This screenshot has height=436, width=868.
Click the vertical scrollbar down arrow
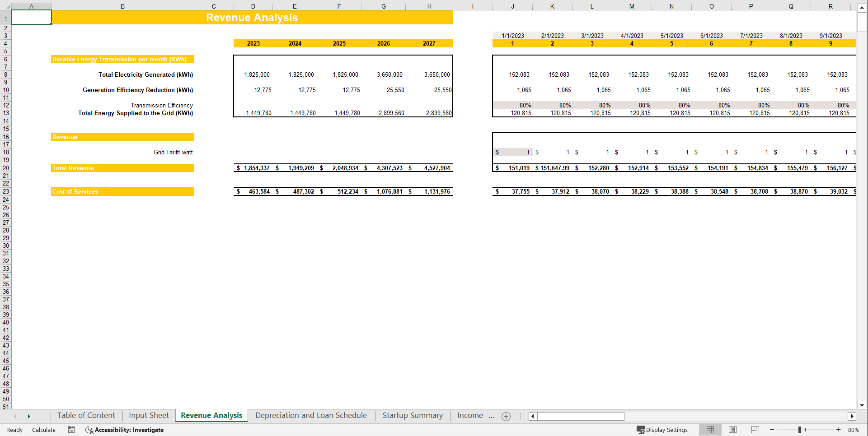862,405
